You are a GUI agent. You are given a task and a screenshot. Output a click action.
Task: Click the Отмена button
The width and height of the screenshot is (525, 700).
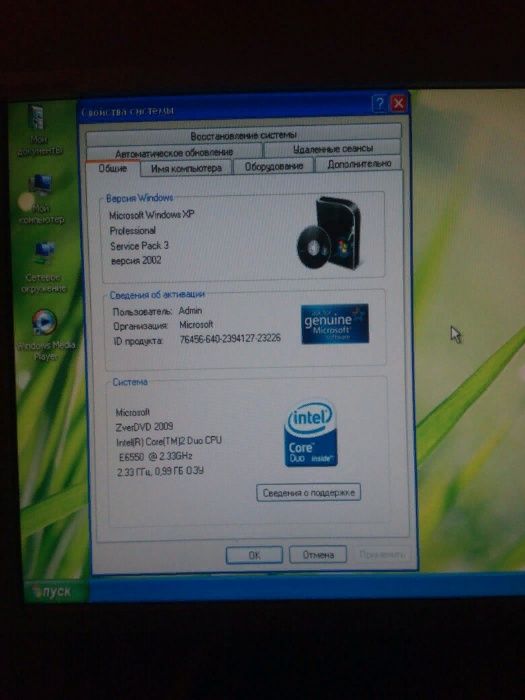pos(318,554)
